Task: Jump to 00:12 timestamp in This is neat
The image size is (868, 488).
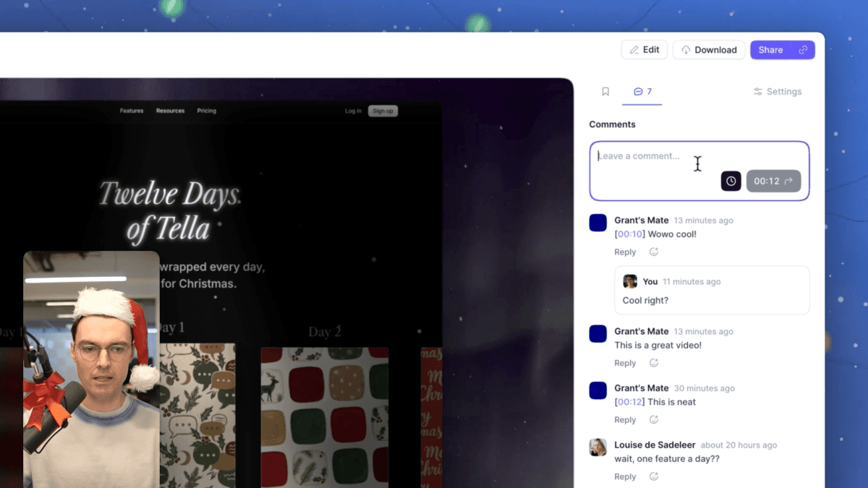Action: click(629, 402)
